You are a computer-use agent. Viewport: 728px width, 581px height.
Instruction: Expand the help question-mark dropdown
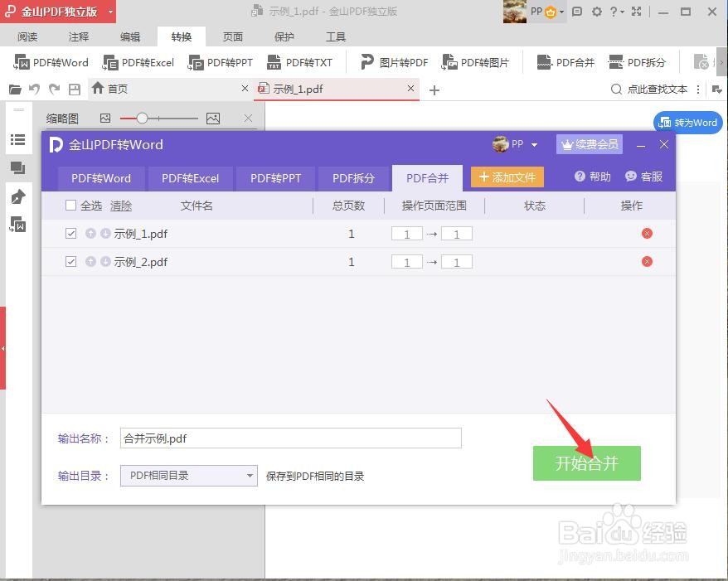click(x=617, y=12)
